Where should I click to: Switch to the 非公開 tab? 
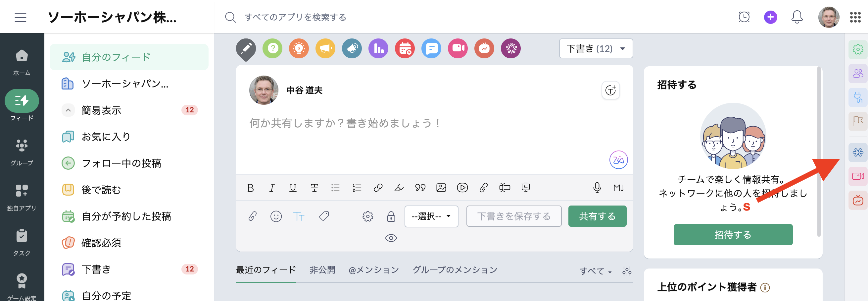tap(322, 270)
